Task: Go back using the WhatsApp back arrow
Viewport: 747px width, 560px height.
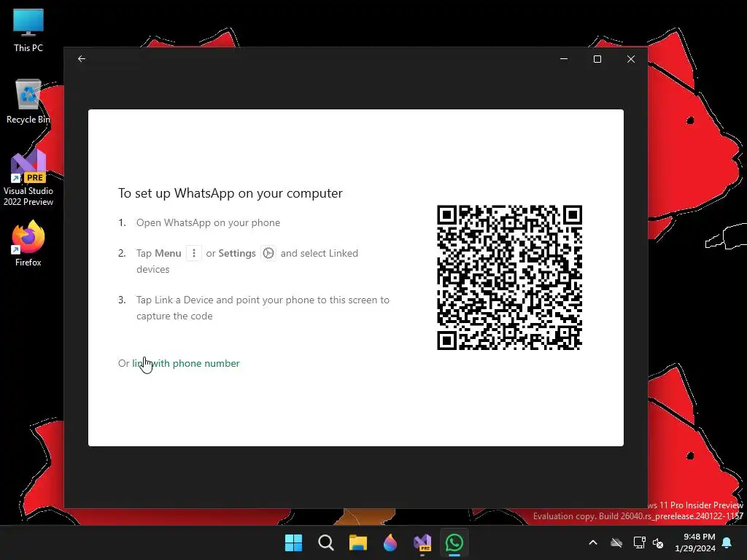Action: (82, 58)
